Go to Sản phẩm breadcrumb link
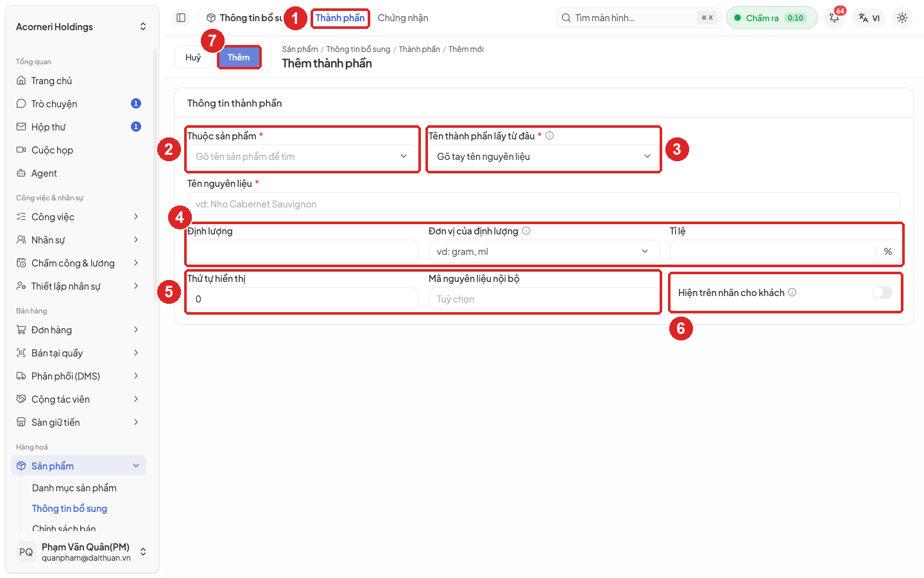924x578 pixels. 300,49
